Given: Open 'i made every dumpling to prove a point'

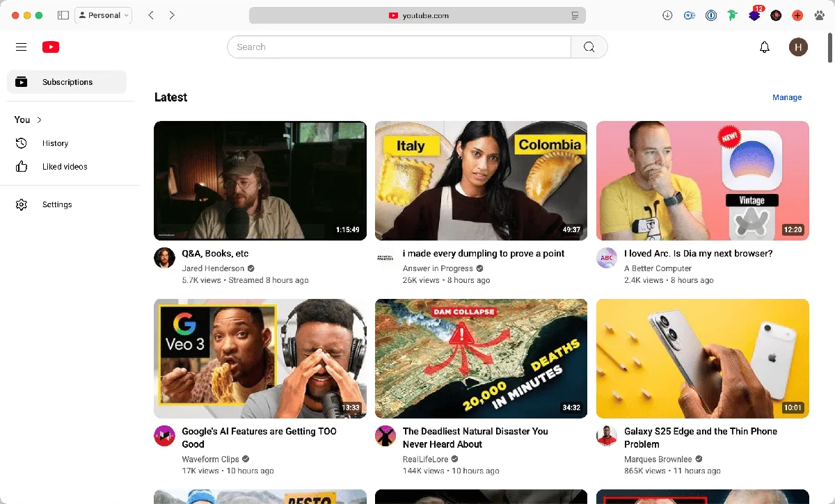Looking at the screenshot, I should pyautogui.click(x=484, y=254).
